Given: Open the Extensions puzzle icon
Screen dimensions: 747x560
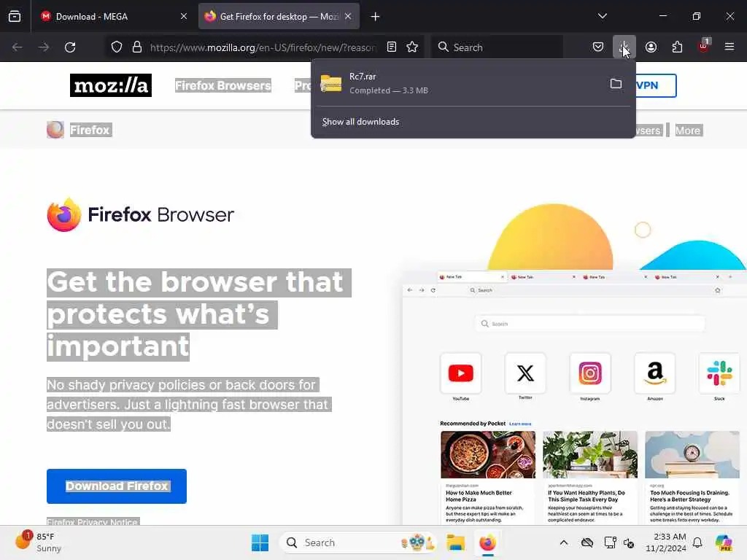Looking at the screenshot, I should 677,47.
